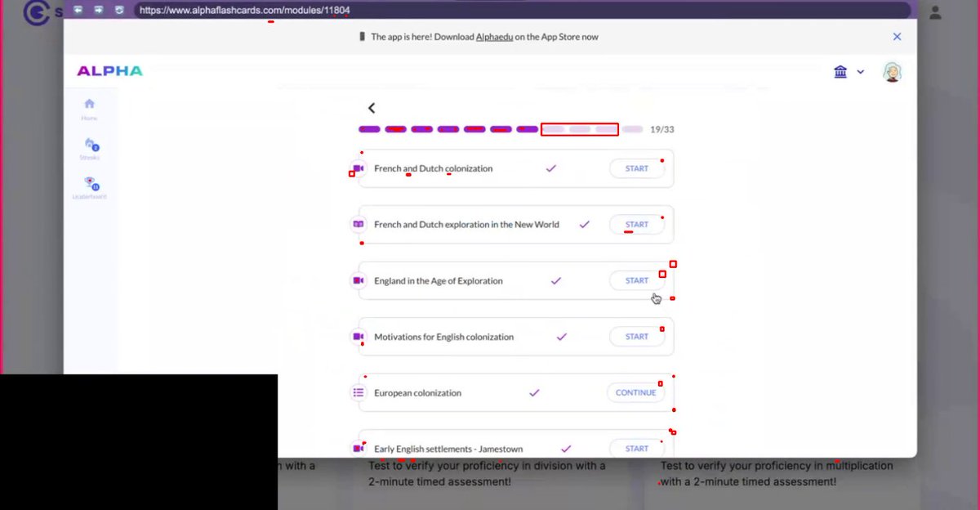Click checkmark on Motivations for English colonization
The image size is (980, 510).
click(561, 337)
